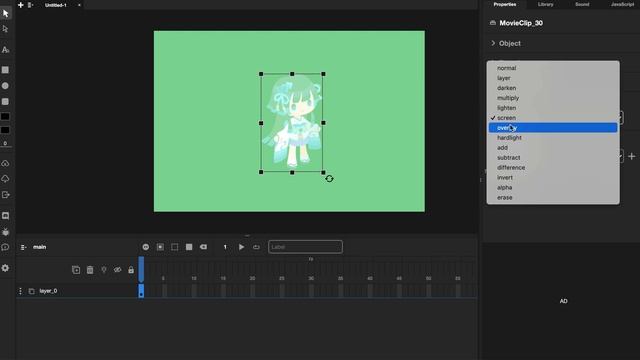Choose darken blend mode
This screenshot has height=360, width=640.
553,88
